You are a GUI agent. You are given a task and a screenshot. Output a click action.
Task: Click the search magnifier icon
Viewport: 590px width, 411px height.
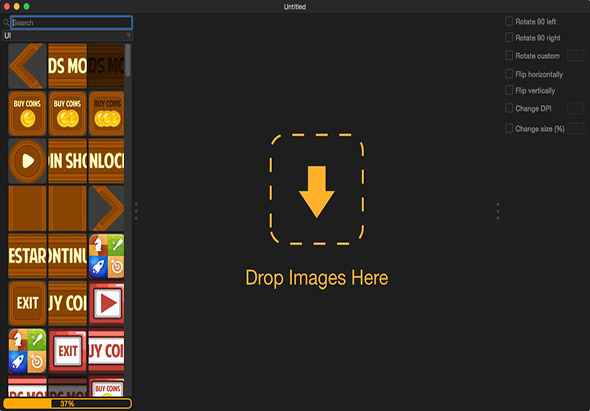click(6, 23)
